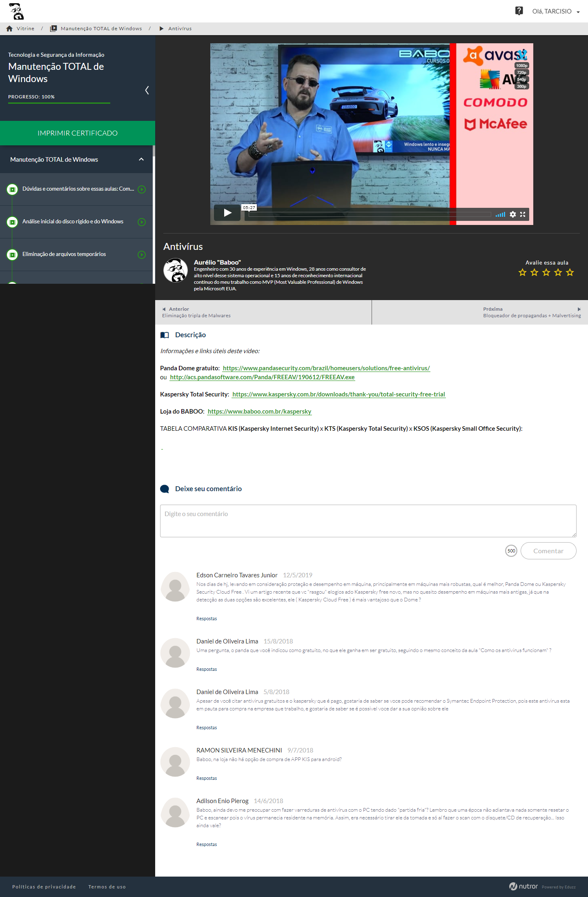Click the comment text field

[368, 521]
